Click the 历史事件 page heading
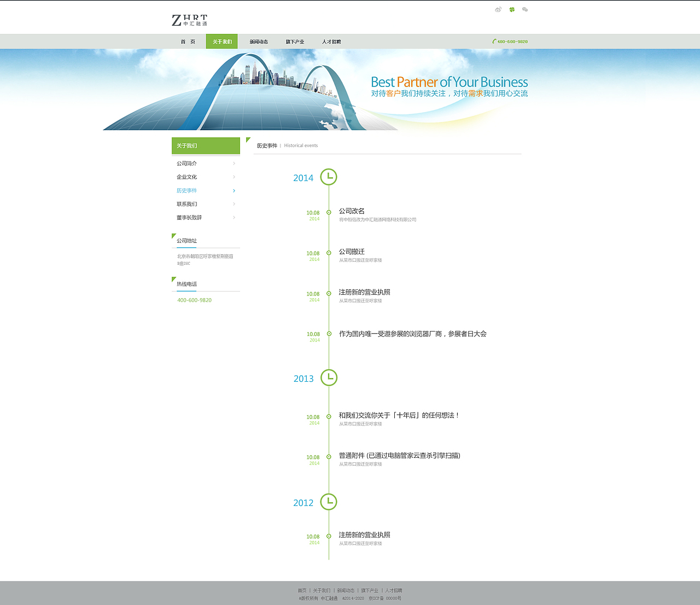This screenshot has height=605, width=700. point(267,146)
